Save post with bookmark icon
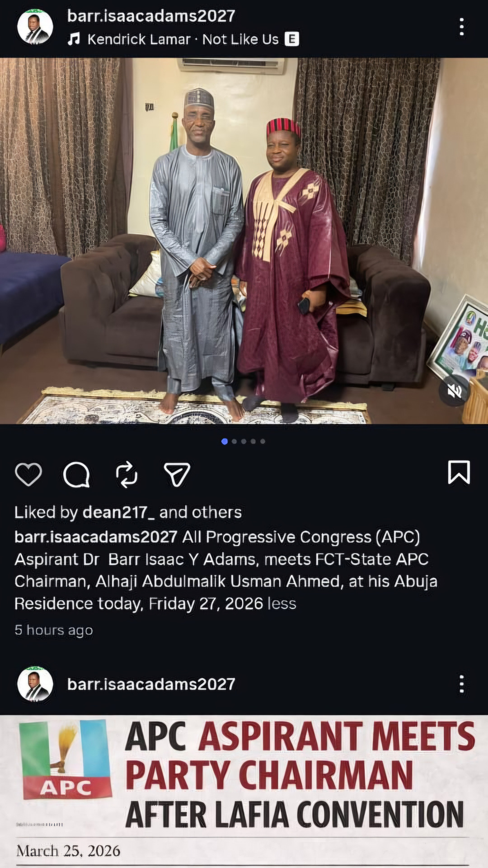Viewport: 488px width, 868px height. pyautogui.click(x=459, y=472)
